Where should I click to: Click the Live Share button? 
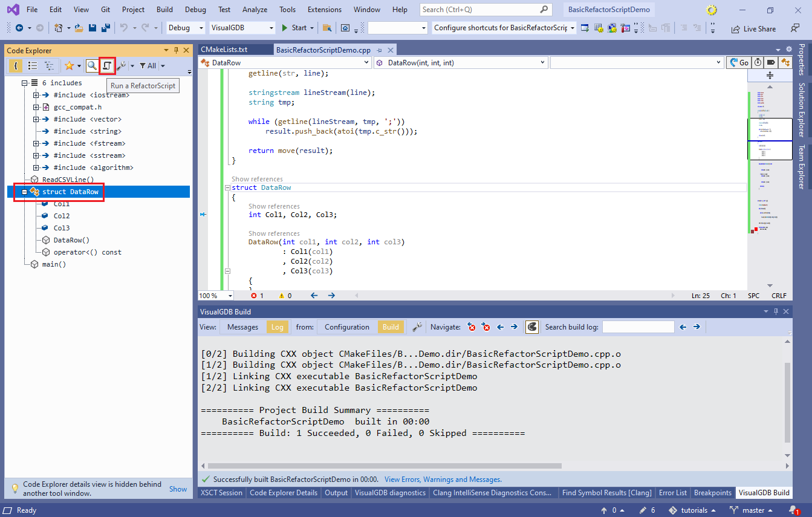753,28
